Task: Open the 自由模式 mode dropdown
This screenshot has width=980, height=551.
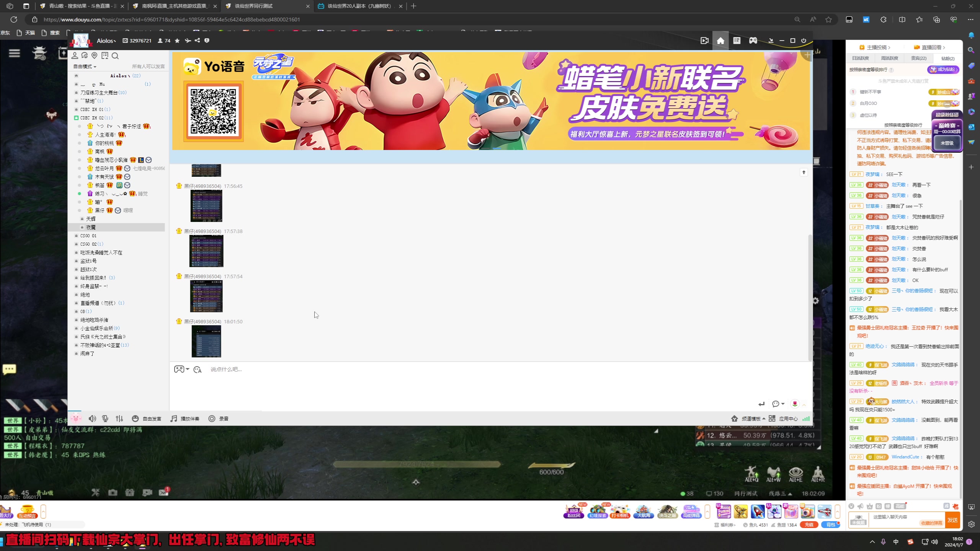Action: 85,67
